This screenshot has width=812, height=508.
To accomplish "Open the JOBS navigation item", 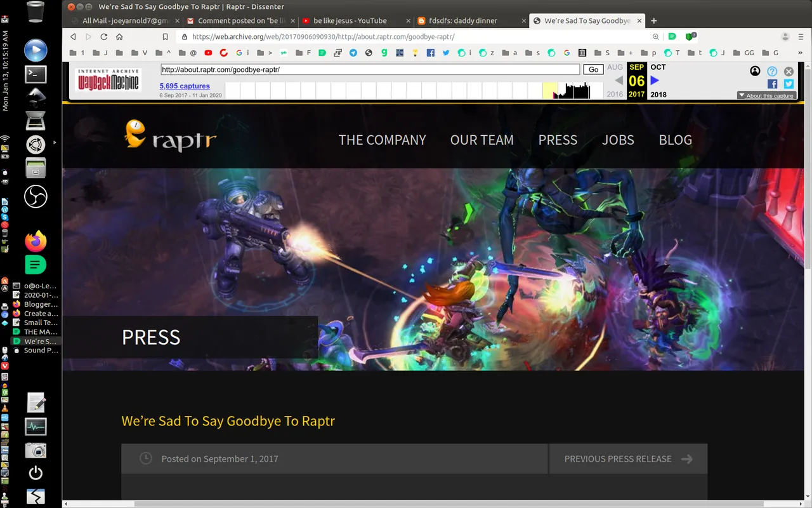I will point(618,140).
